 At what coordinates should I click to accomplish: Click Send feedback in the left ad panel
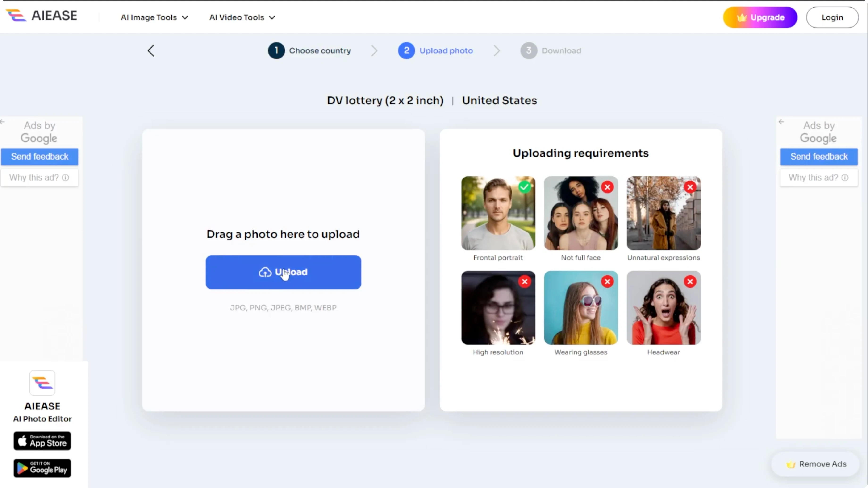coord(39,157)
